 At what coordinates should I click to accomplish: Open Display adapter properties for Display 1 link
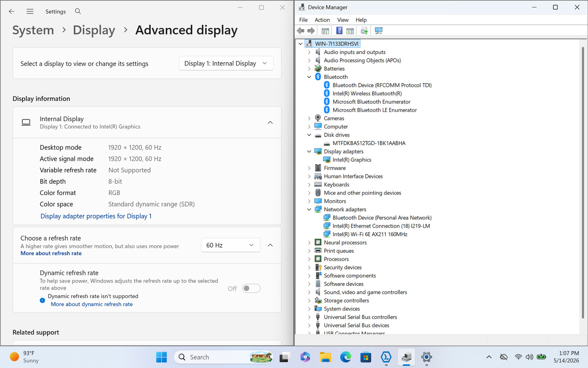point(96,216)
